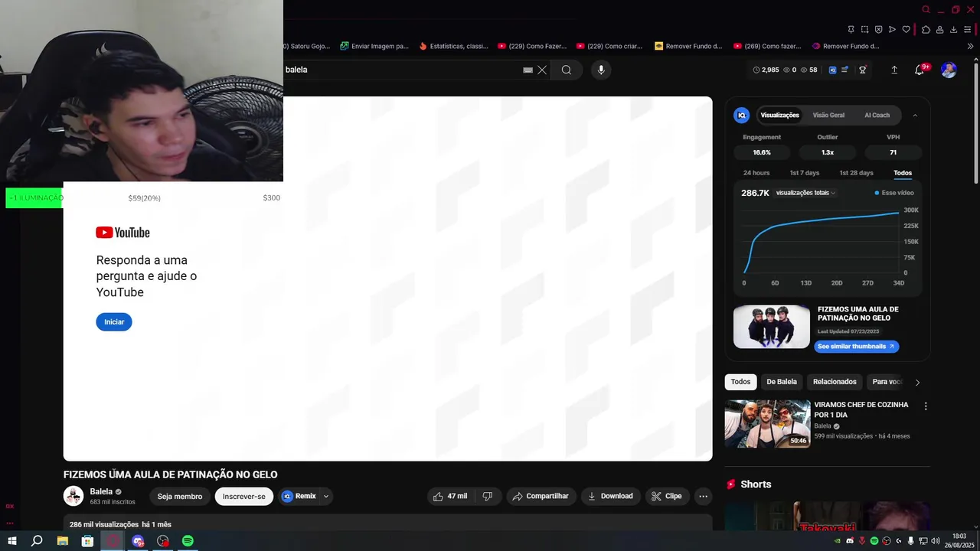The height and width of the screenshot is (551, 980).
Task: Open Discord from the taskbar
Action: (138, 541)
